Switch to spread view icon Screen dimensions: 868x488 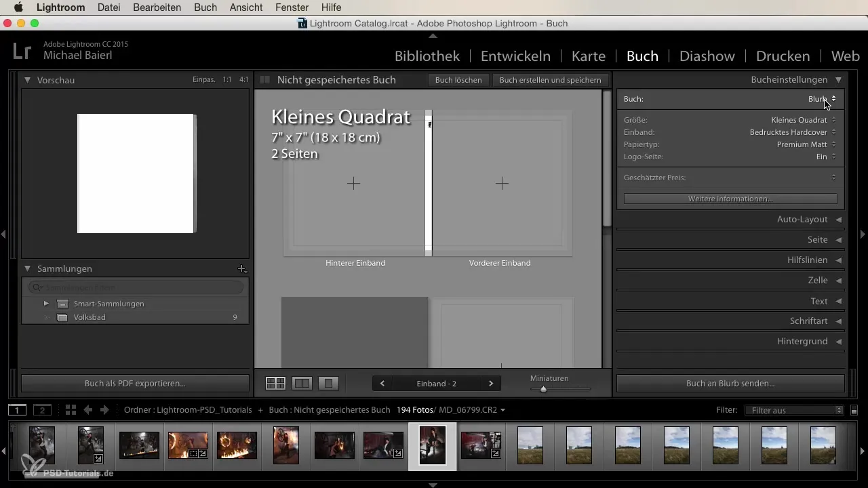(x=302, y=384)
